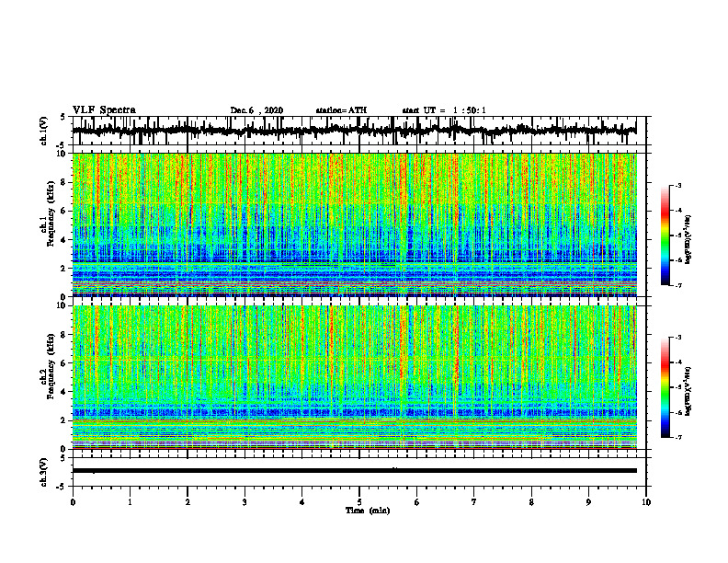This screenshot has height=563, width=728.
Task: Click time axis tick label "3"
Action: 245,502
